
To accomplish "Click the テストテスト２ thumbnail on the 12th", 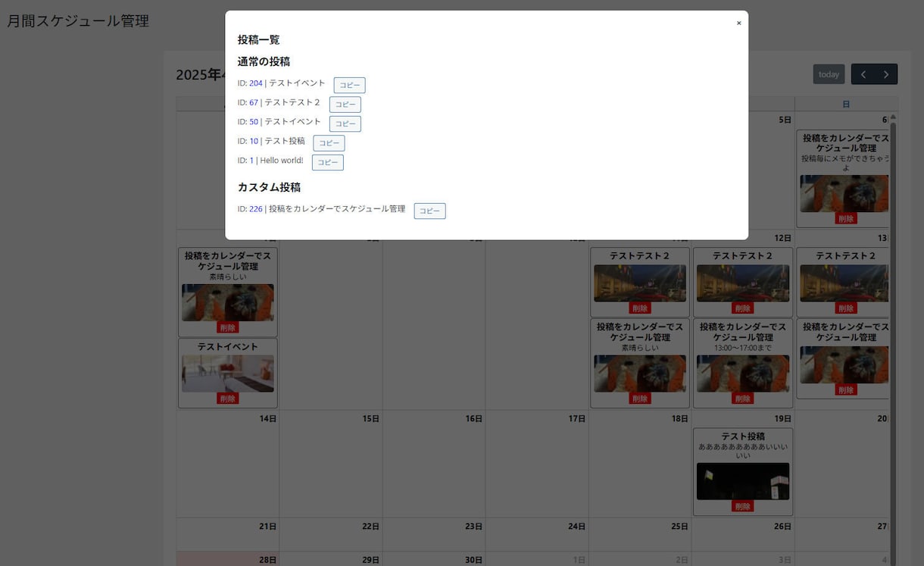I will (x=742, y=283).
